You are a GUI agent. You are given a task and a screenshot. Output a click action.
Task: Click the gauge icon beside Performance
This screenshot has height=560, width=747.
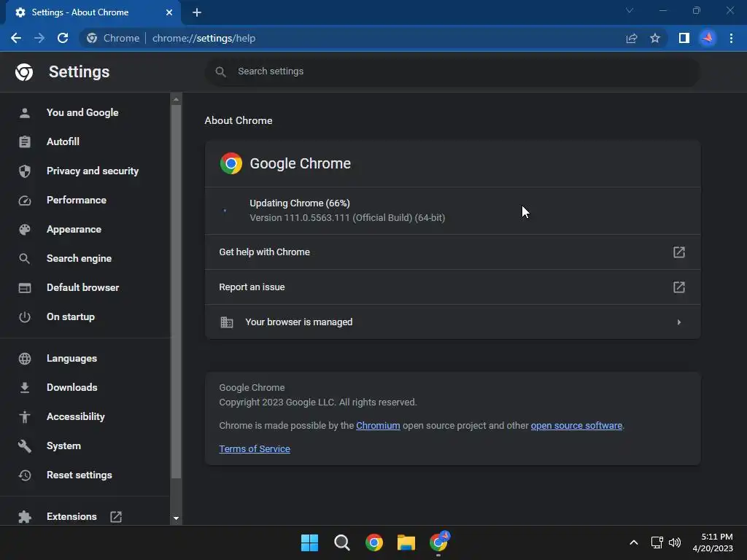25,201
